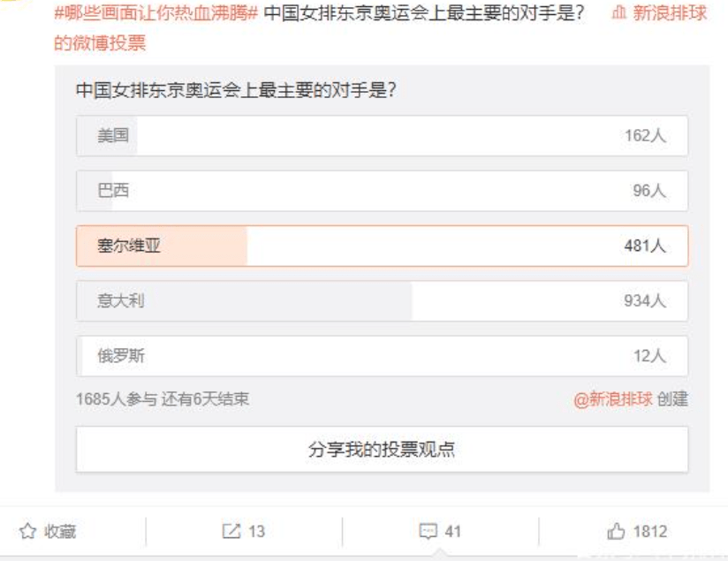Screen dimensions: 728x561
Task: Click the repost share icon
Action: pos(231,531)
